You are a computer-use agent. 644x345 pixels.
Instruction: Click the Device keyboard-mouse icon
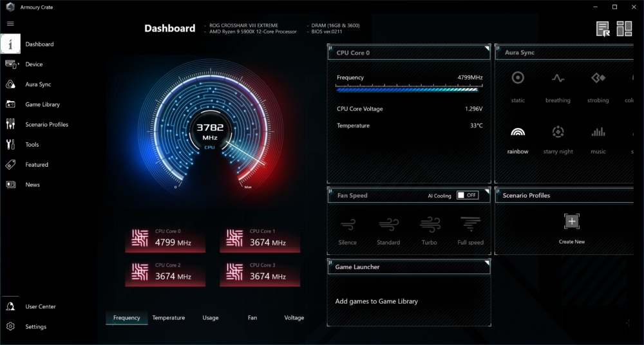point(11,64)
